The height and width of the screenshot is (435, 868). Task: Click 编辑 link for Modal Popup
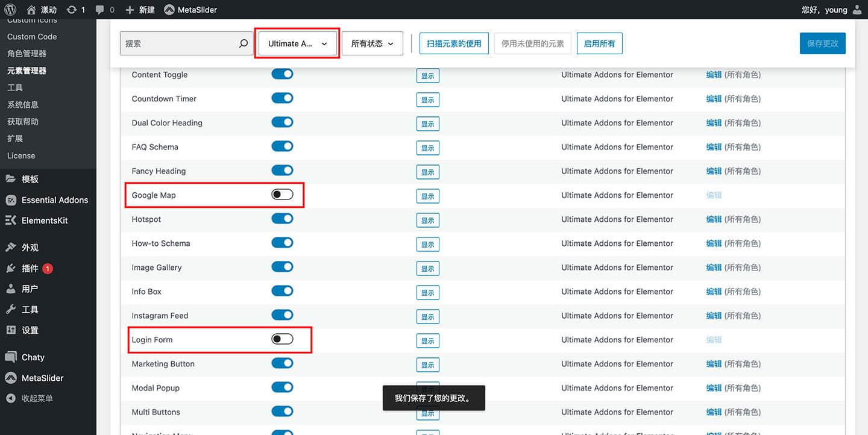[x=714, y=388]
